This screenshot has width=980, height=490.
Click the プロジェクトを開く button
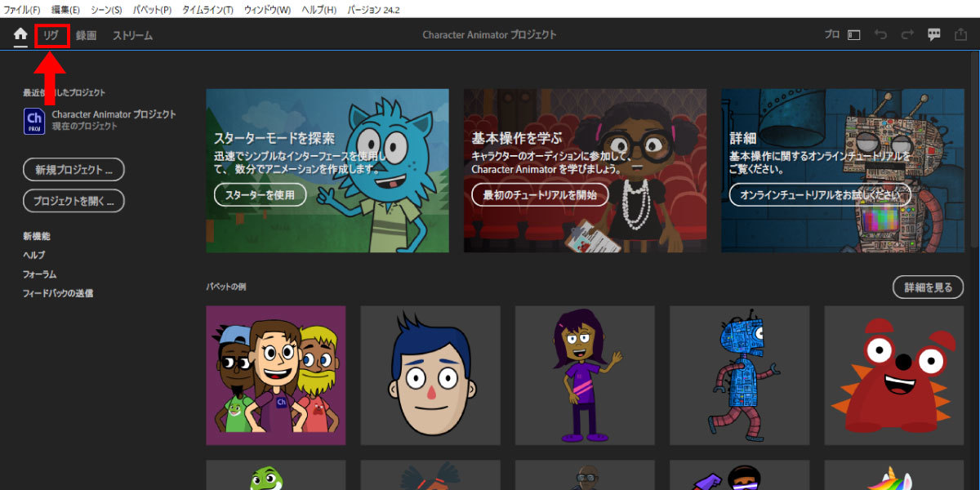click(73, 200)
